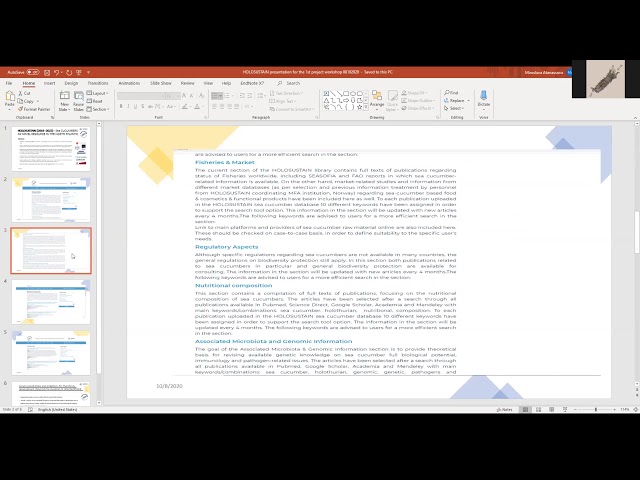Open the Layout dropdown
640x480 pixels.
[x=99, y=92]
